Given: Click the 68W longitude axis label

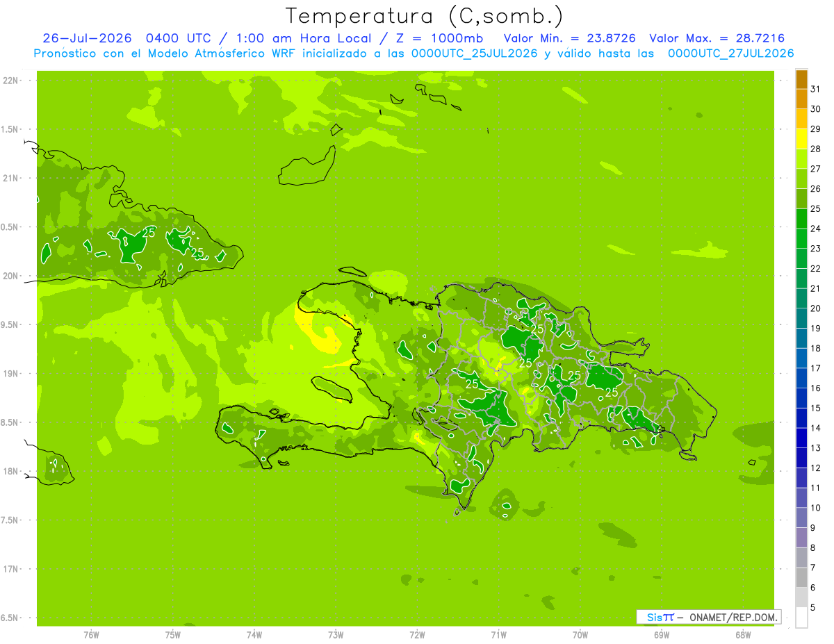Looking at the screenshot, I should (743, 635).
